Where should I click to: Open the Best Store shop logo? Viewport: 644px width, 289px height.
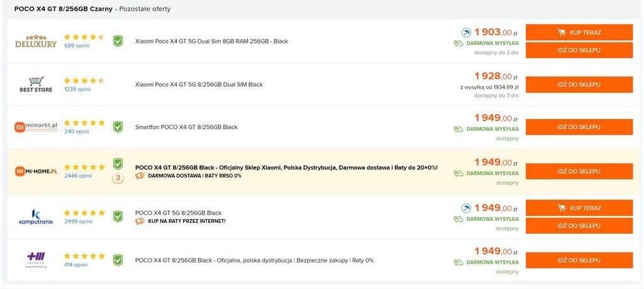click(36, 84)
